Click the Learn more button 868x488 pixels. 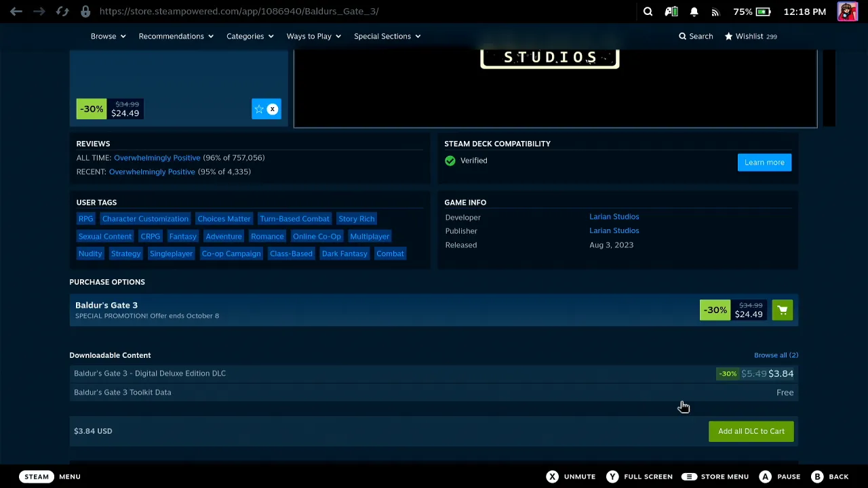764,163
